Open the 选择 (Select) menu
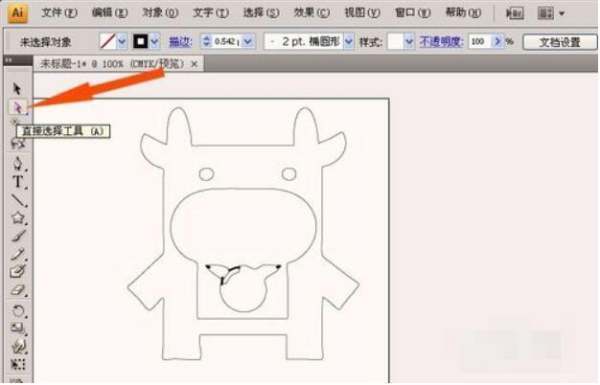The height and width of the screenshot is (385, 600). point(261,13)
